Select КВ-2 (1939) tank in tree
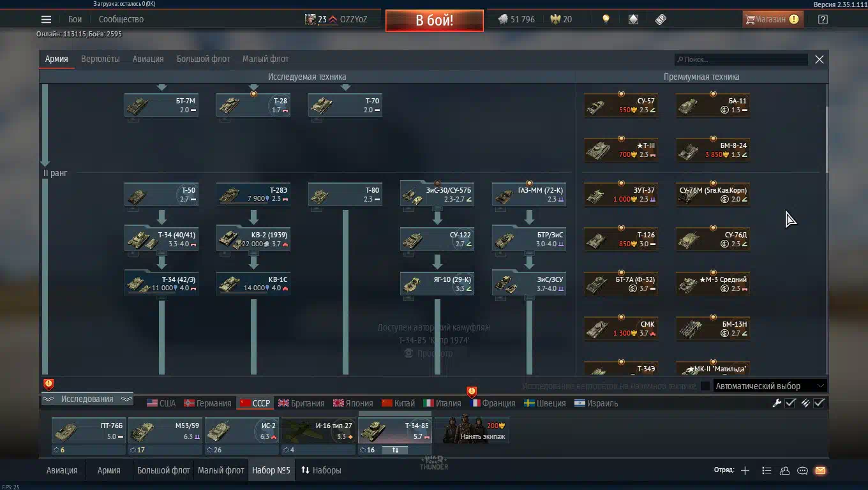868x490 pixels. pos(253,239)
